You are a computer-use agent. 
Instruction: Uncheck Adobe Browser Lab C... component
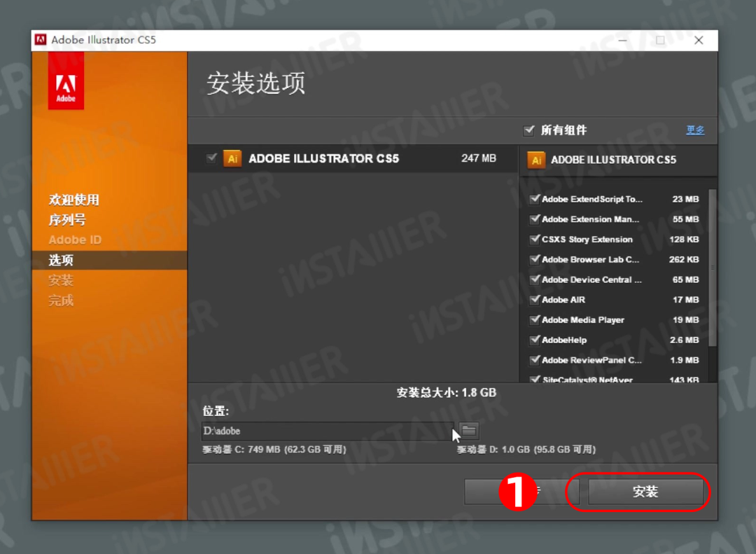pos(534,260)
